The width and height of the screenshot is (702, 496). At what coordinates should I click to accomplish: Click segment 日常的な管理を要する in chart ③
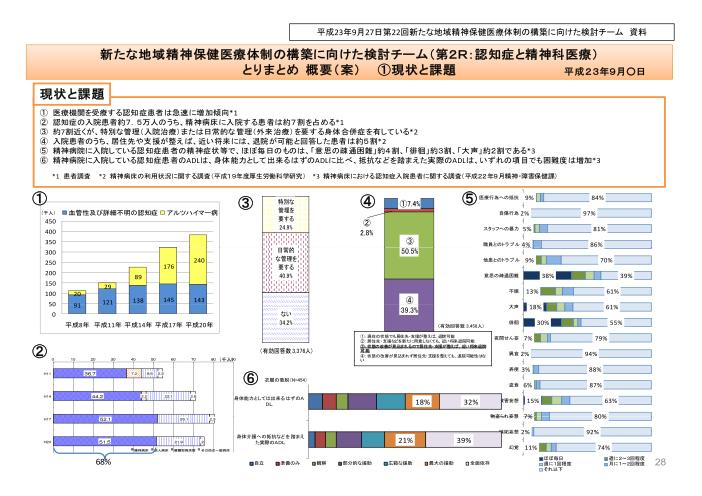tap(286, 262)
